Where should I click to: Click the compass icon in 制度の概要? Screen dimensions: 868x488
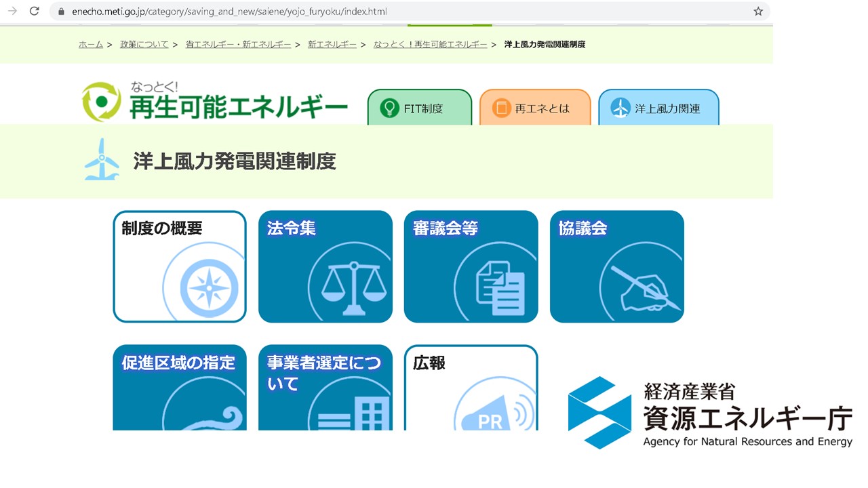pos(209,287)
